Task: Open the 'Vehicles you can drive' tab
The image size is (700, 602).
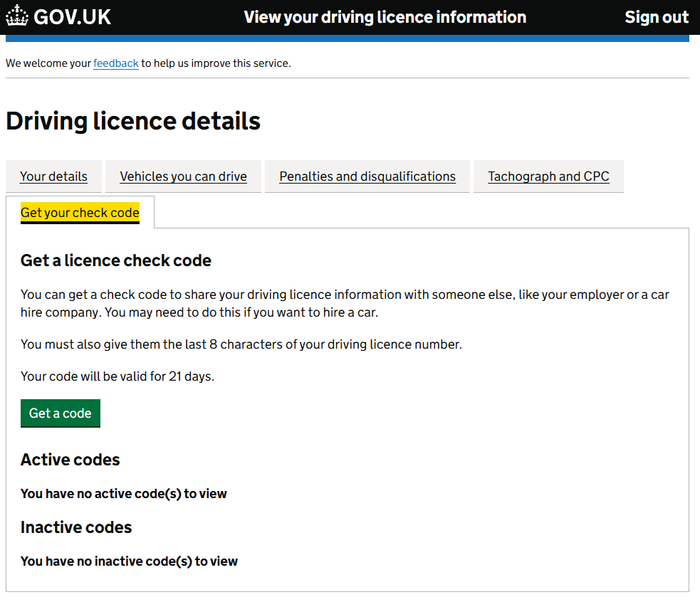Action: click(x=183, y=176)
